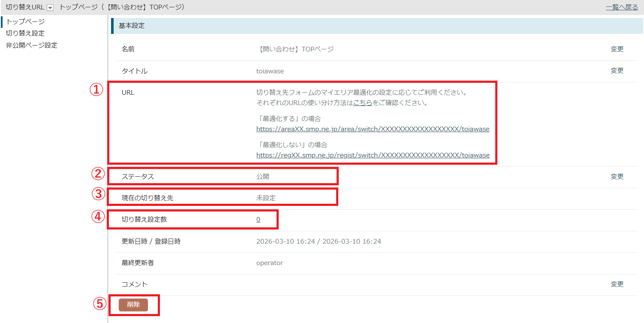This screenshot has height=323, width=644.
Task: Open 非公開ページ設定 in the left sidebar
Action: [31, 45]
